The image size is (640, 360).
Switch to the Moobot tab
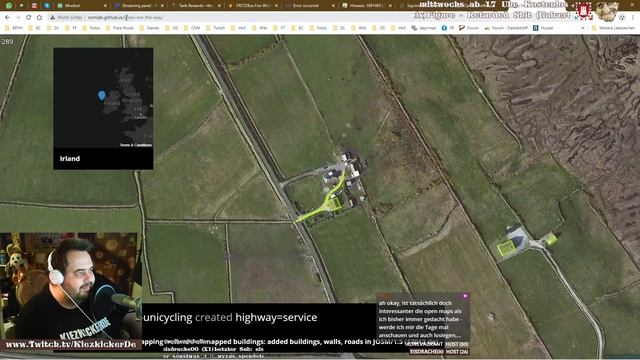(x=82, y=6)
